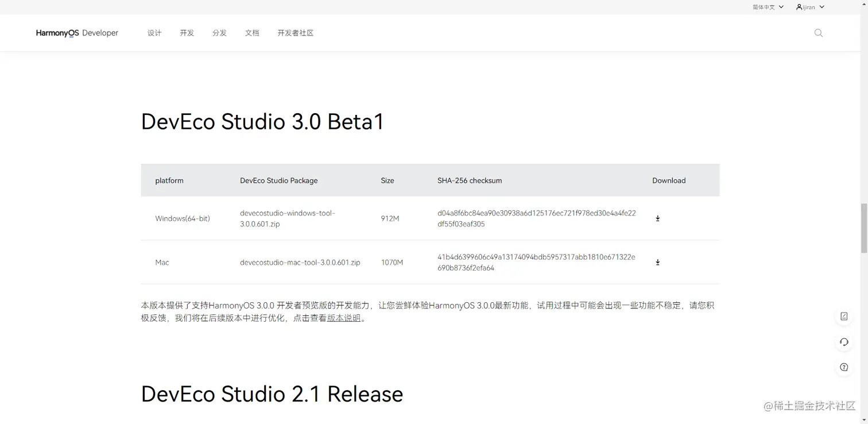Click the Download column header
This screenshot has height=424, width=868.
(669, 180)
